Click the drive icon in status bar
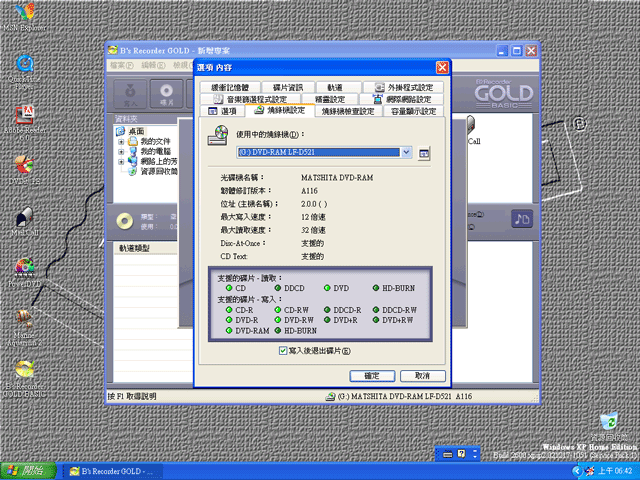Viewport: 640px width, 480px height. (330, 396)
